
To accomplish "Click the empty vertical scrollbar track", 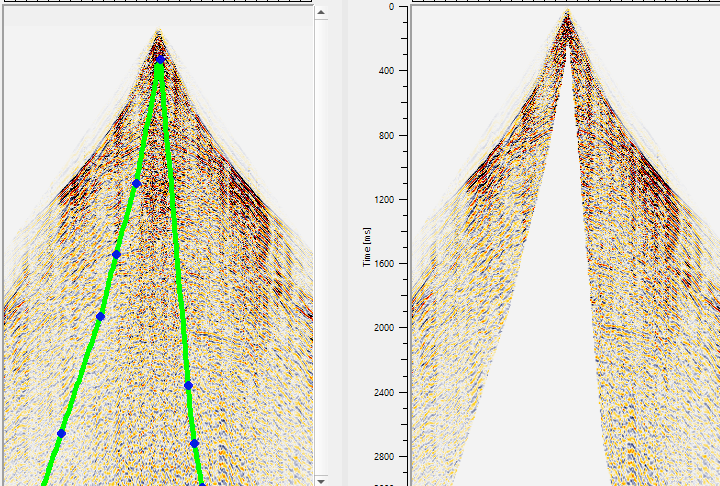I will (x=321, y=247).
